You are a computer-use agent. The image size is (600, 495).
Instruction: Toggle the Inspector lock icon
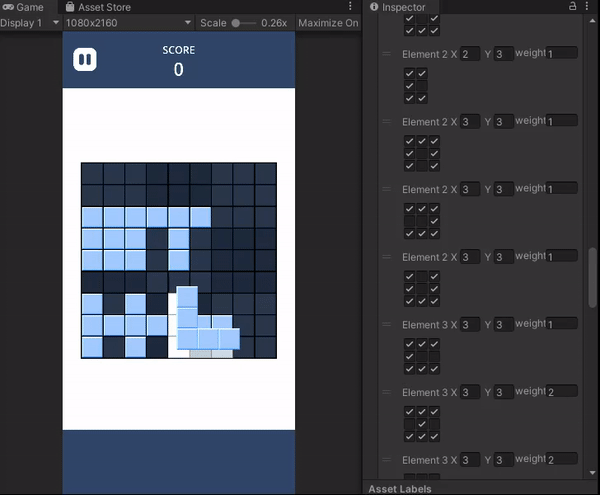tap(572, 6)
